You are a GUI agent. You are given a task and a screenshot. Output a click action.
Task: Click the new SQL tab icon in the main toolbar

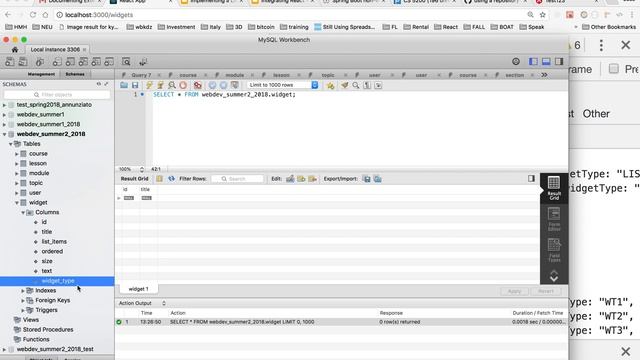click(9, 62)
